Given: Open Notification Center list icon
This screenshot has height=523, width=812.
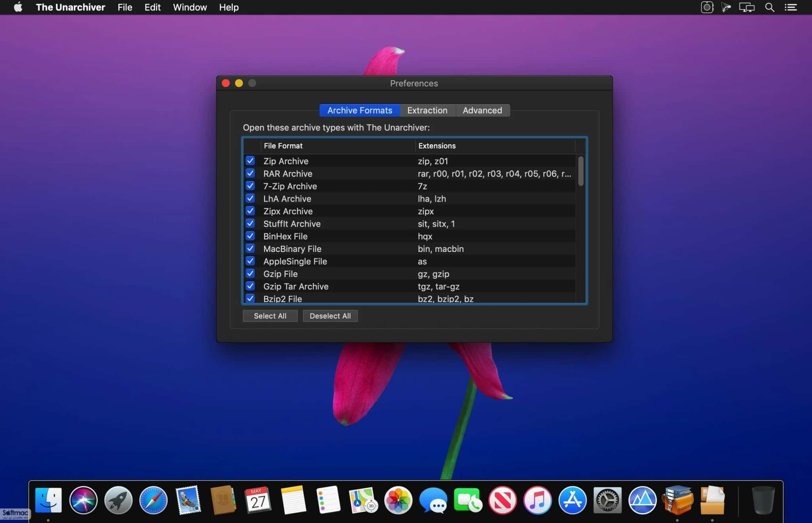Looking at the screenshot, I should coord(791,7).
